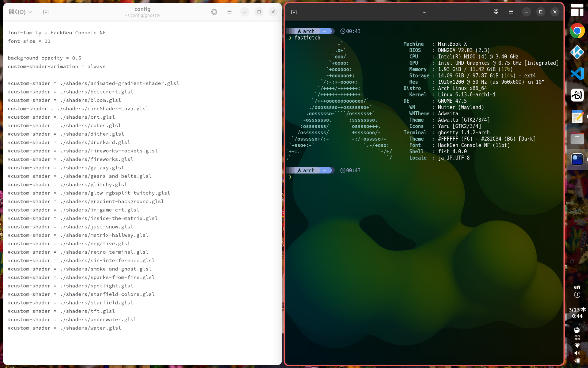Viewport: 588px width, 368px height.
Task: Open the 3/13 木 0:44 clock calendar
Action: coord(577,313)
